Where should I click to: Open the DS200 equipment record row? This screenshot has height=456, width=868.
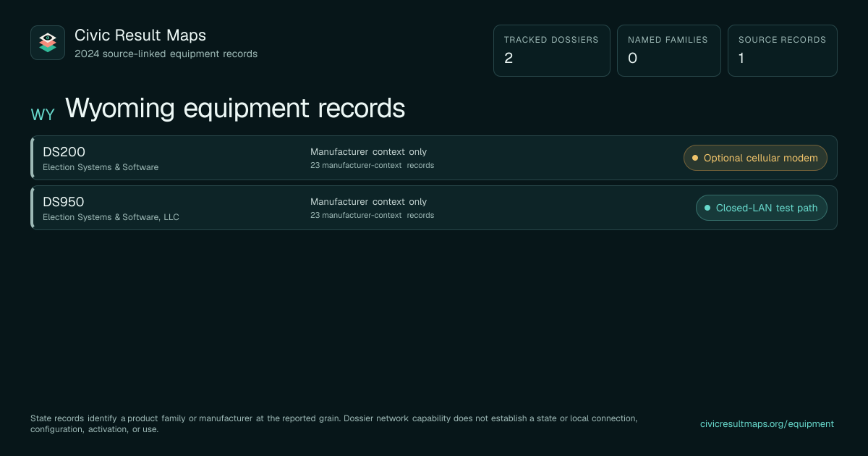coord(434,158)
